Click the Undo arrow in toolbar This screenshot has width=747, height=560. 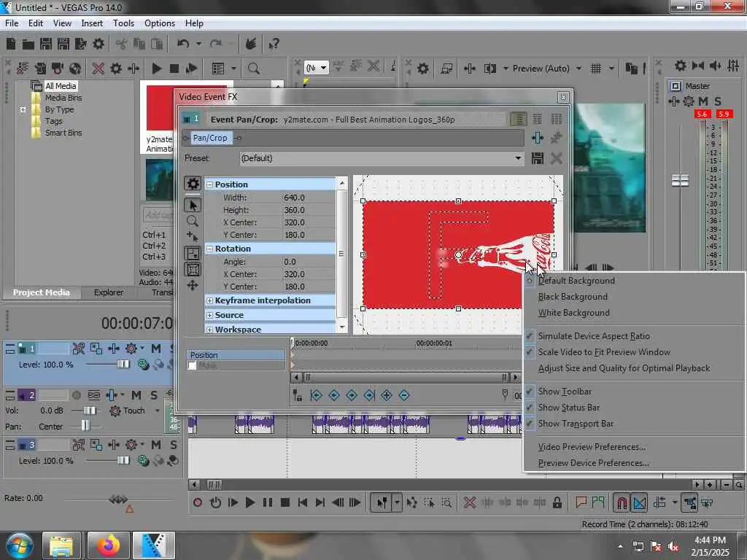click(x=183, y=44)
